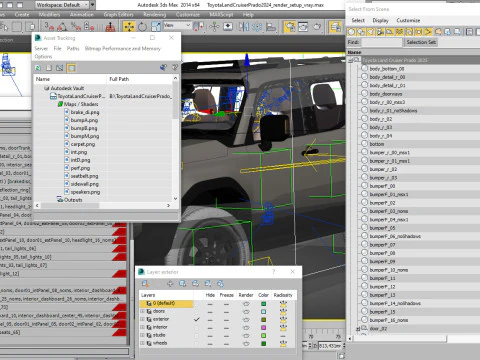Screen dimensions: 480x360
Task: Open the Customize menu in main menu bar
Action: [188, 15]
